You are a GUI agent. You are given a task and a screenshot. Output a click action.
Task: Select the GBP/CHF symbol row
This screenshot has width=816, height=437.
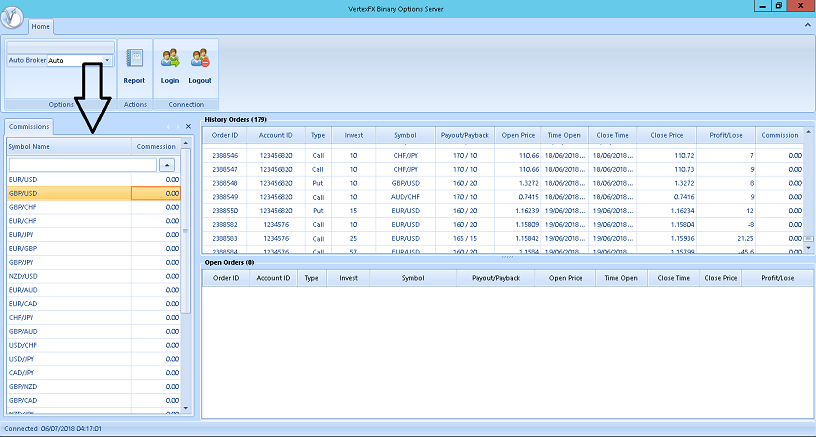click(x=94, y=207)
